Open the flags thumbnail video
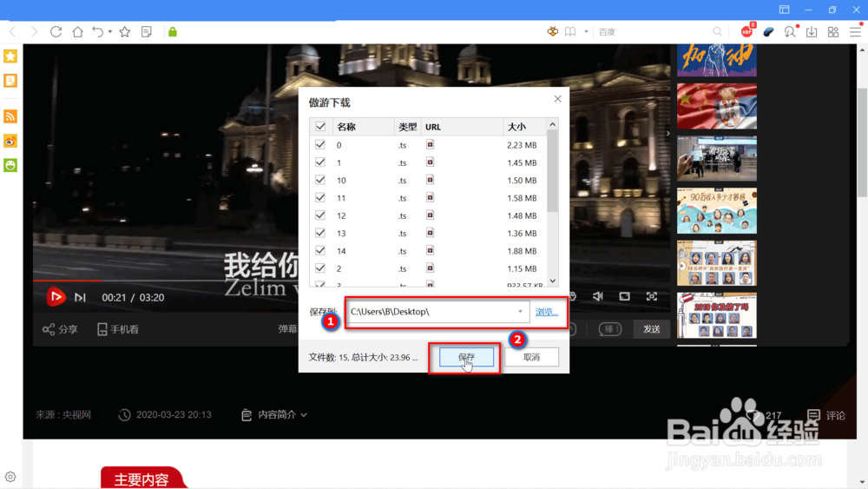Viewport: 868px width, 489px height. [717, 106]
